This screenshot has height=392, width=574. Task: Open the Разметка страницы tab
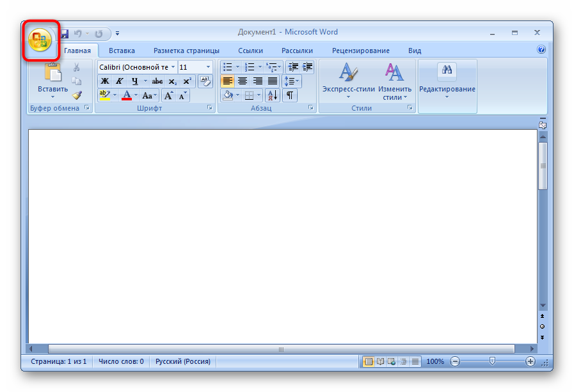point(186,51)
